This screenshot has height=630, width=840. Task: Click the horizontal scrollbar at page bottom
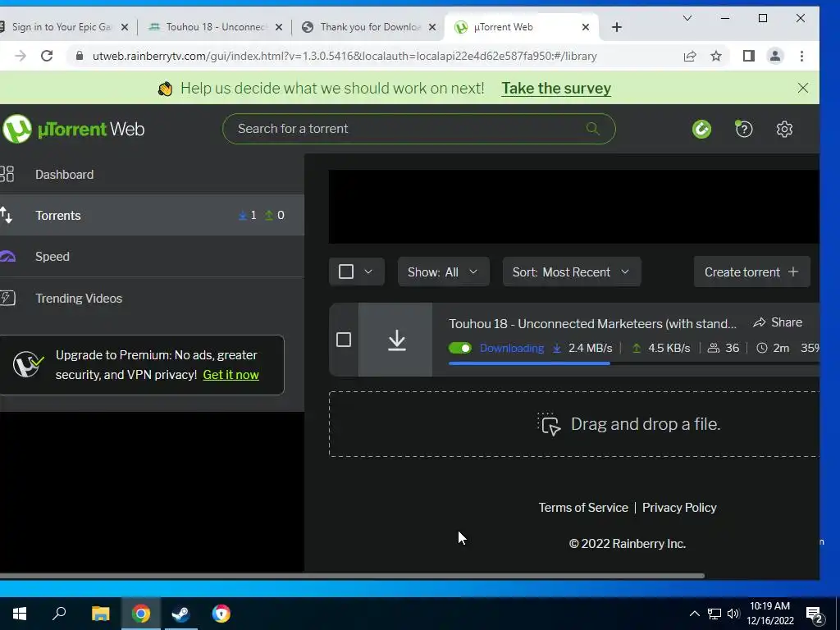[x=352, y=576]
